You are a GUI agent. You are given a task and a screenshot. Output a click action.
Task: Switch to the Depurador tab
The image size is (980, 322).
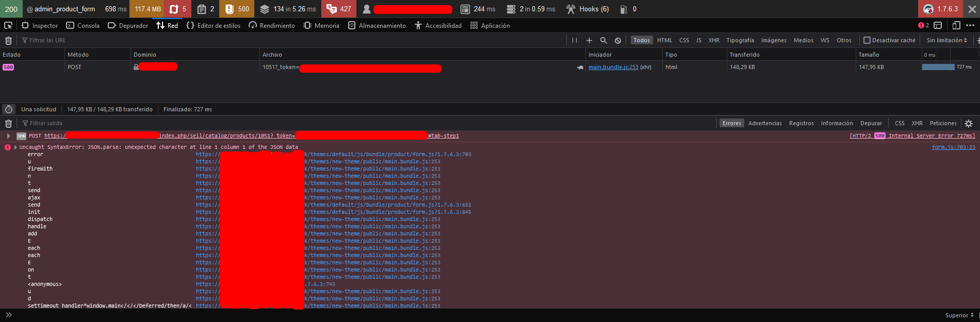(128, 25)
